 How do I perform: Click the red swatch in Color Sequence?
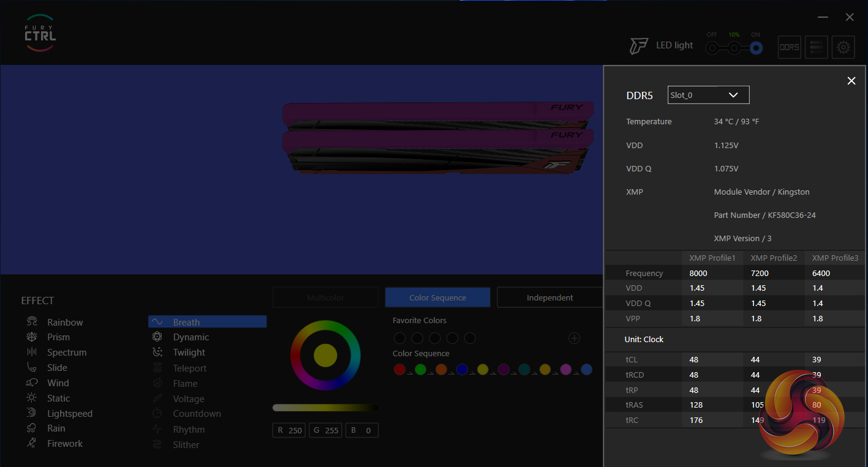[x=400, y=369]
